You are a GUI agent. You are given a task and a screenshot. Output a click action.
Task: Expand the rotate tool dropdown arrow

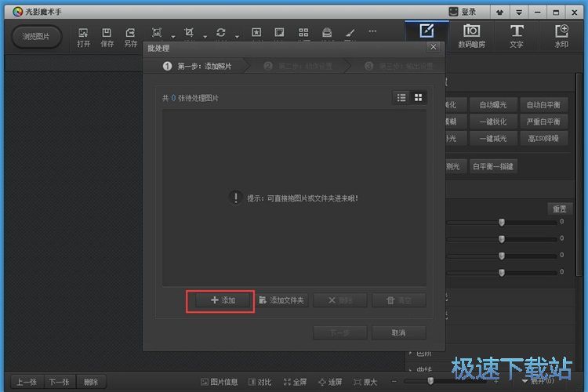pos(238,36)
